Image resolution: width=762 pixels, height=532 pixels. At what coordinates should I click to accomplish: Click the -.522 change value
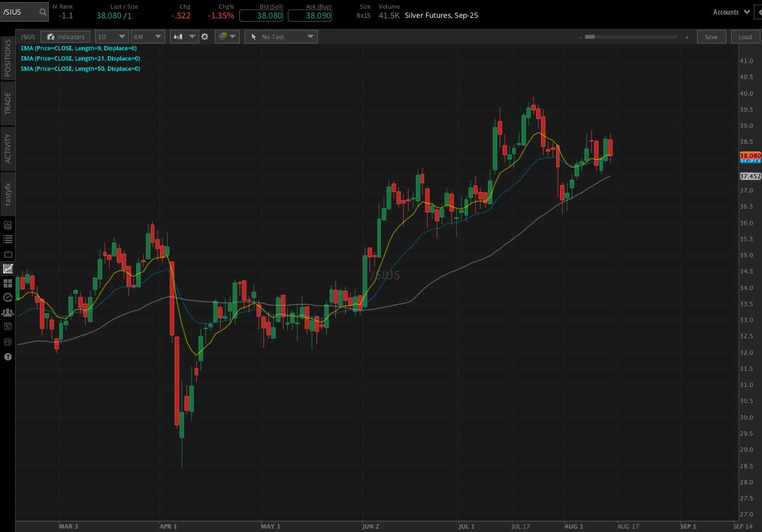(181, 16)
